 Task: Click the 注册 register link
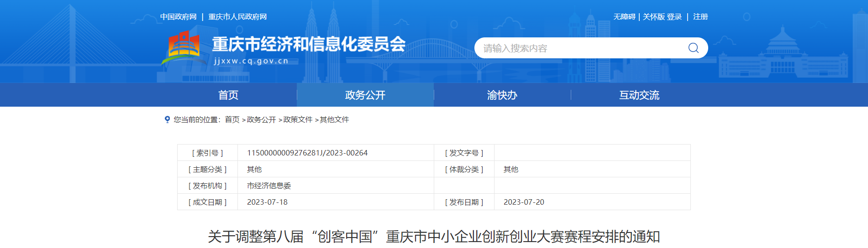click(700, 17)
